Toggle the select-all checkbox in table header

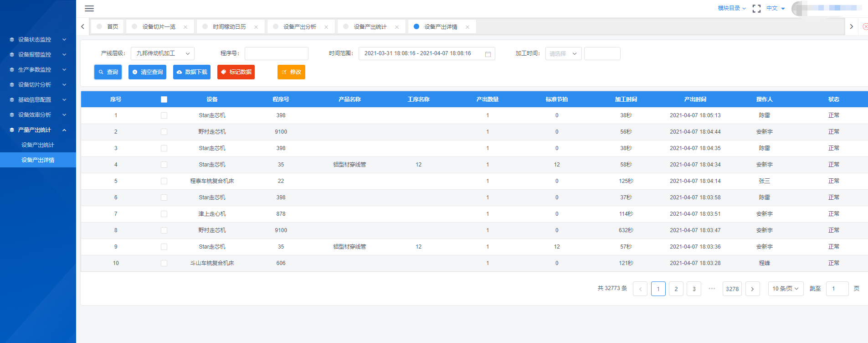pos(164,99)
